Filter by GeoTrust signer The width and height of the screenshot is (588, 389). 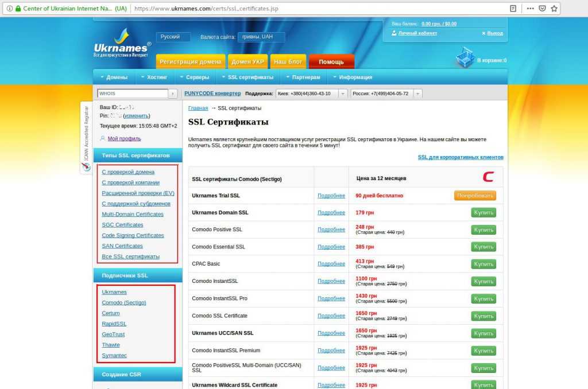pyautogui.click(x=113, y=334)
